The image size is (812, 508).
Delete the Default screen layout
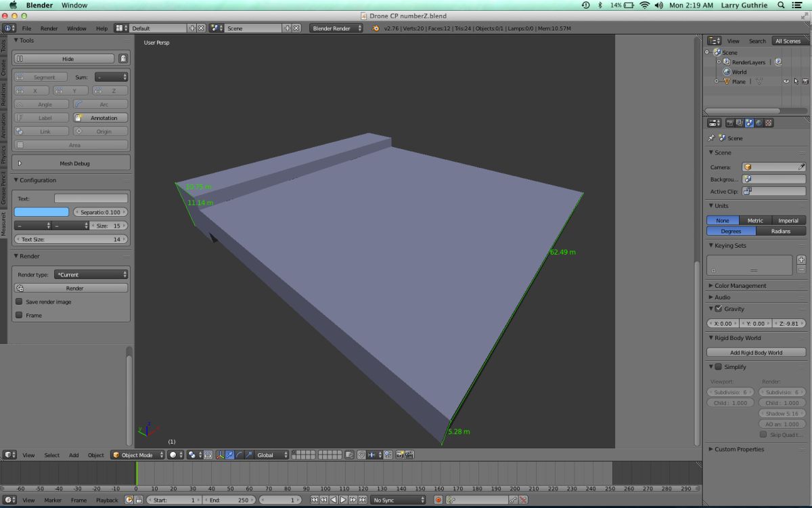(x=201, y=28)
